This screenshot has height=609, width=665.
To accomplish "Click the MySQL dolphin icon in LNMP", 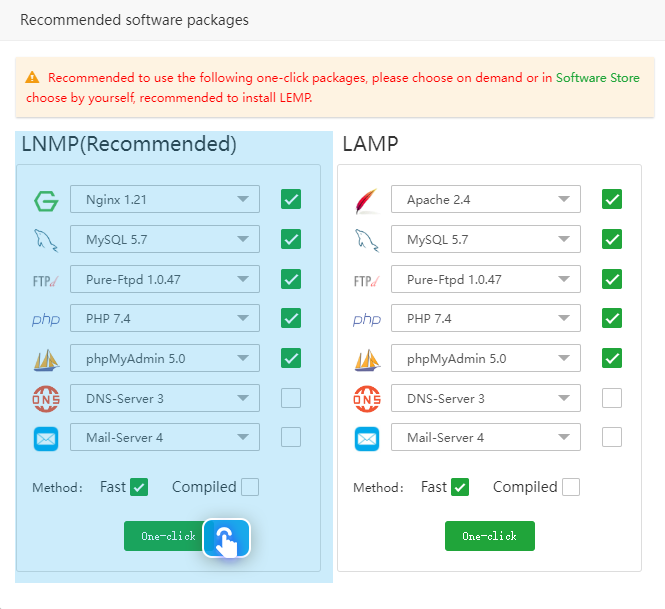I will pos(46,240).
